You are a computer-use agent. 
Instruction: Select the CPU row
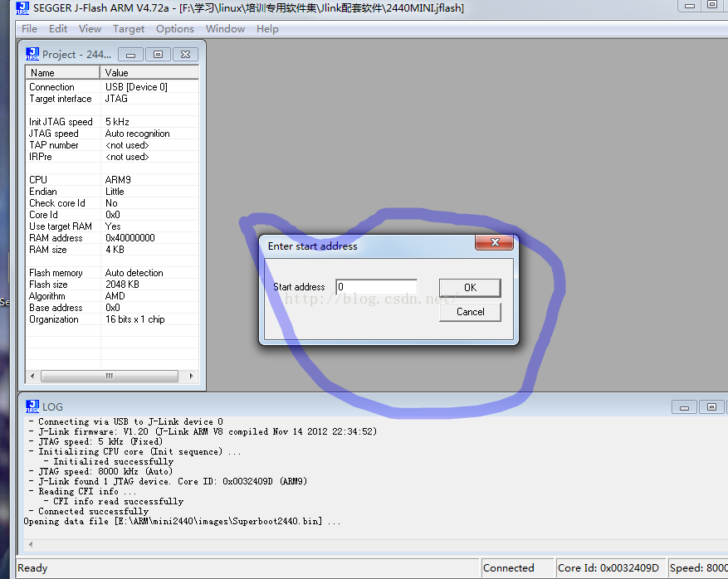point(112,179)
